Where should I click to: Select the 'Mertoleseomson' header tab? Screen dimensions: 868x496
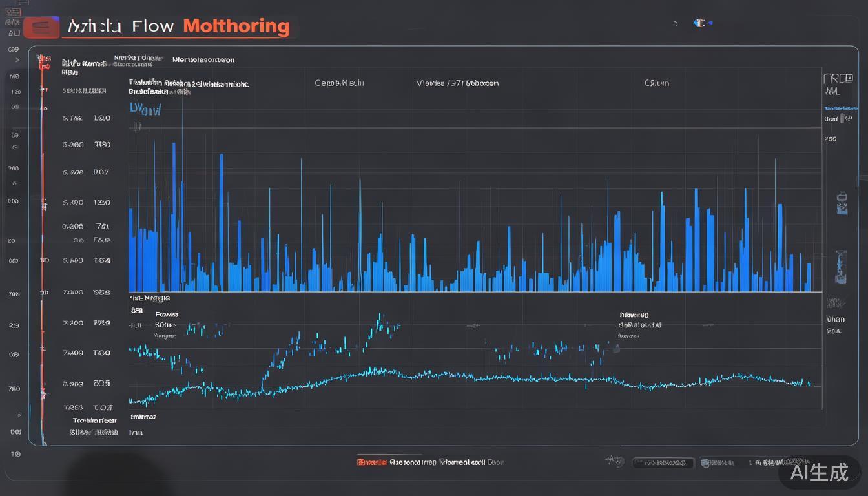coord(203,60)
